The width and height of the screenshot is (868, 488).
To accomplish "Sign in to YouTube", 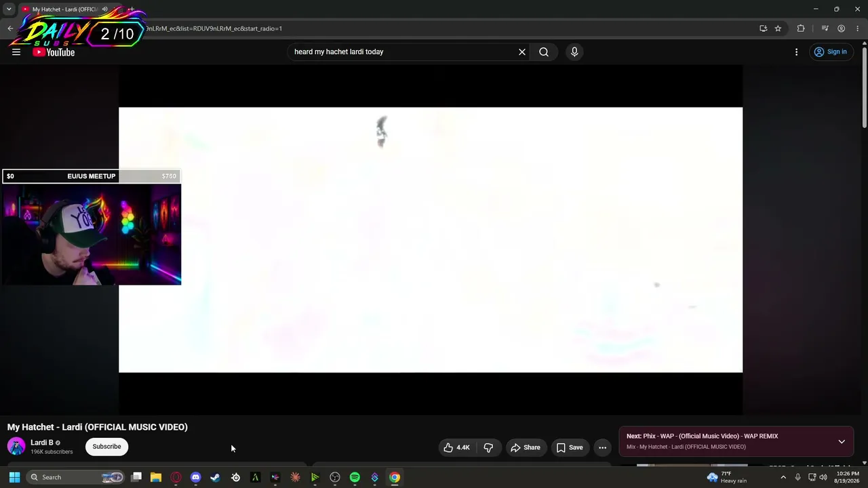I will tap(830, 52).
